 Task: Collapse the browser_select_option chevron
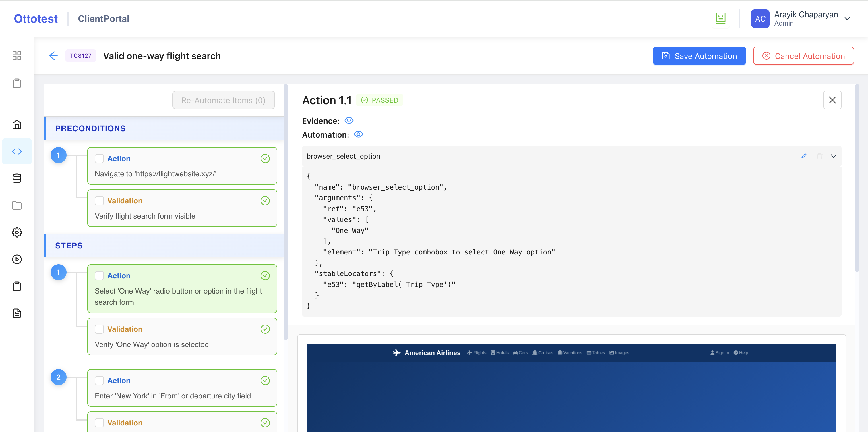(833, 156)
